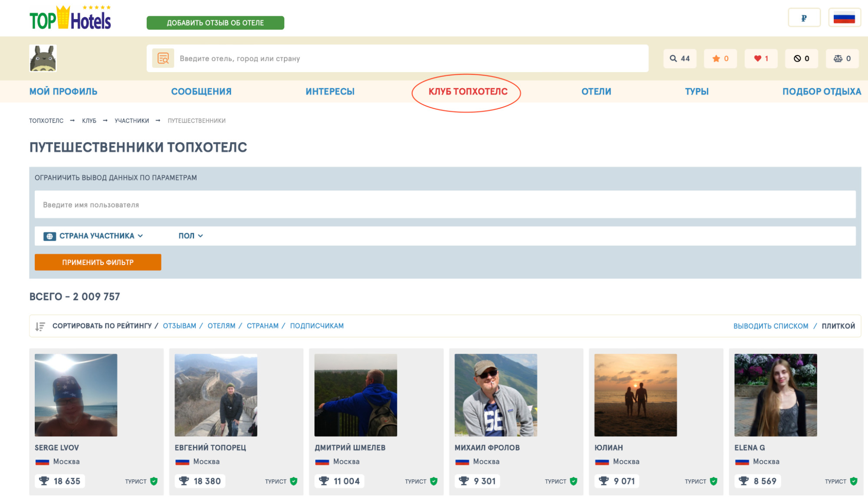Open the scales comparison counter
This screenshot has width=868, height=498.
842,58
